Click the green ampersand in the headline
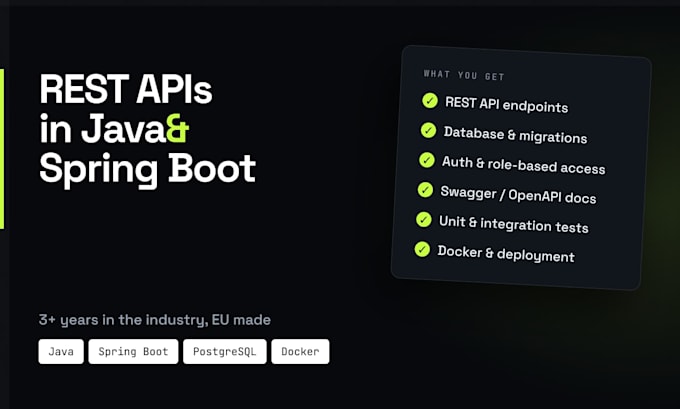The image size is (680, 409). pyautogui.click(x=178, y=129)
